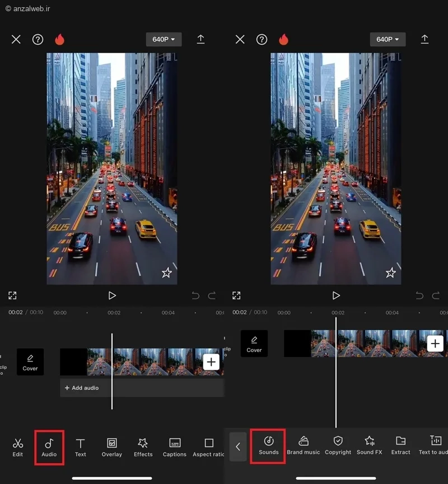Open the 640P resolution menu on right screen
Viewport: 448px width, 484px height.
click(x=388, y=39)
